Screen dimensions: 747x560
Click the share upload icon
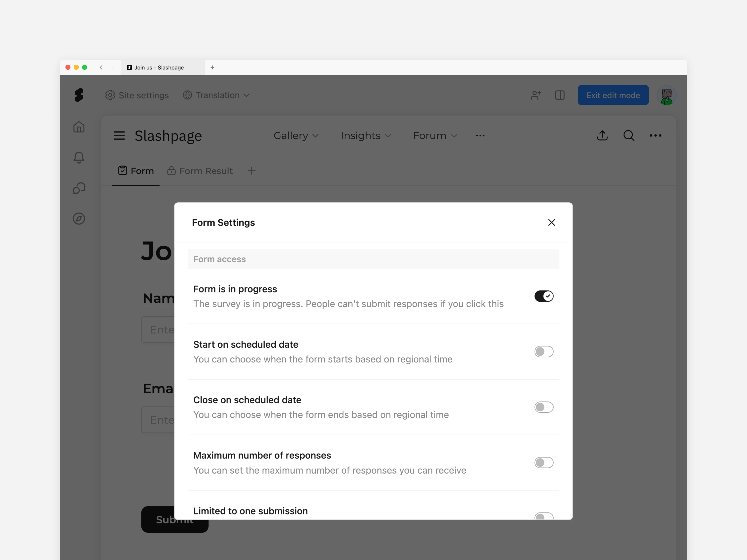pyautogui.click(x=602, y=135)
